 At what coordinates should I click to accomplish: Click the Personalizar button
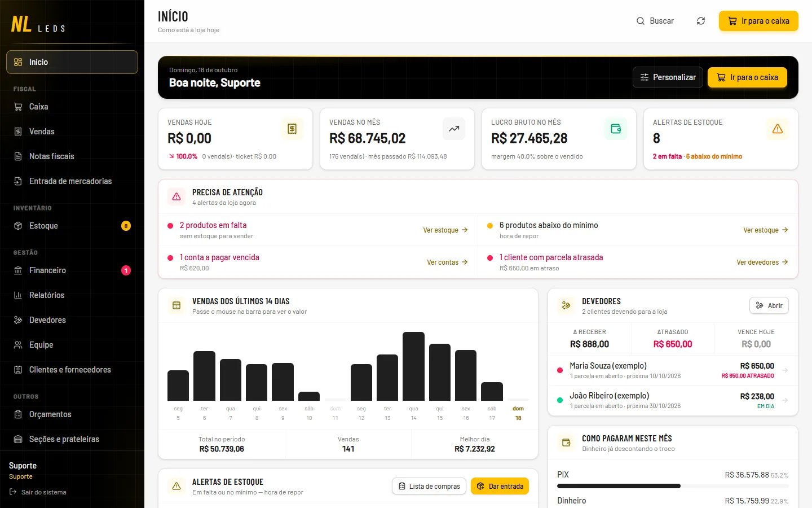coord(668,77)
